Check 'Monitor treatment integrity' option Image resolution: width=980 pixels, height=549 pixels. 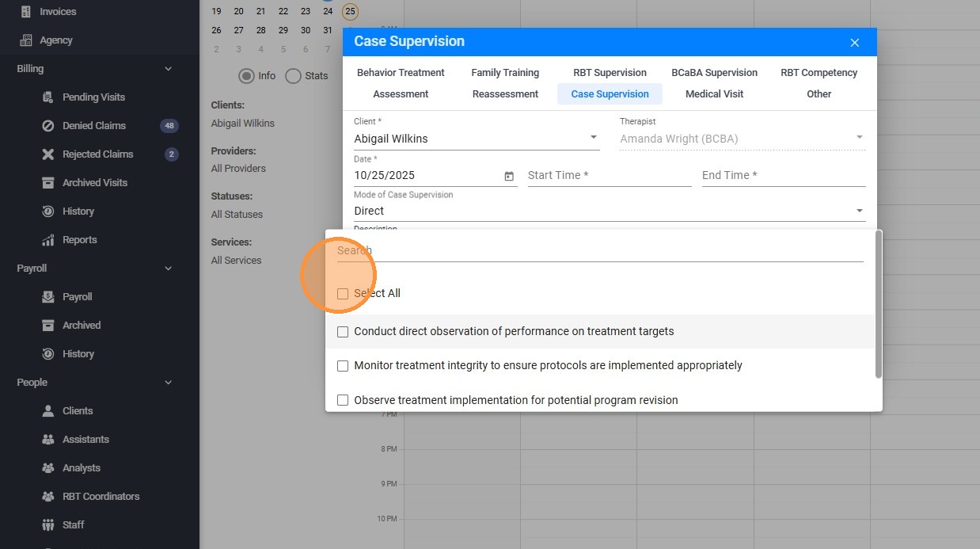(343, 366)
